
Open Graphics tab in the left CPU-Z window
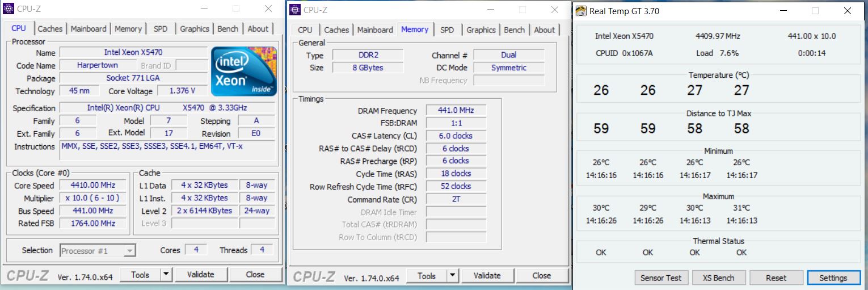195,28
